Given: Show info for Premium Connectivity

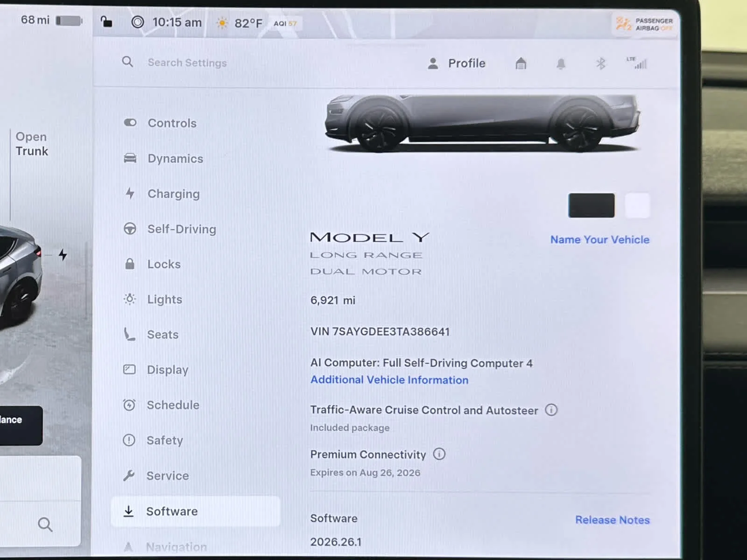Looking at the screenshot, I should click(439, 454).
